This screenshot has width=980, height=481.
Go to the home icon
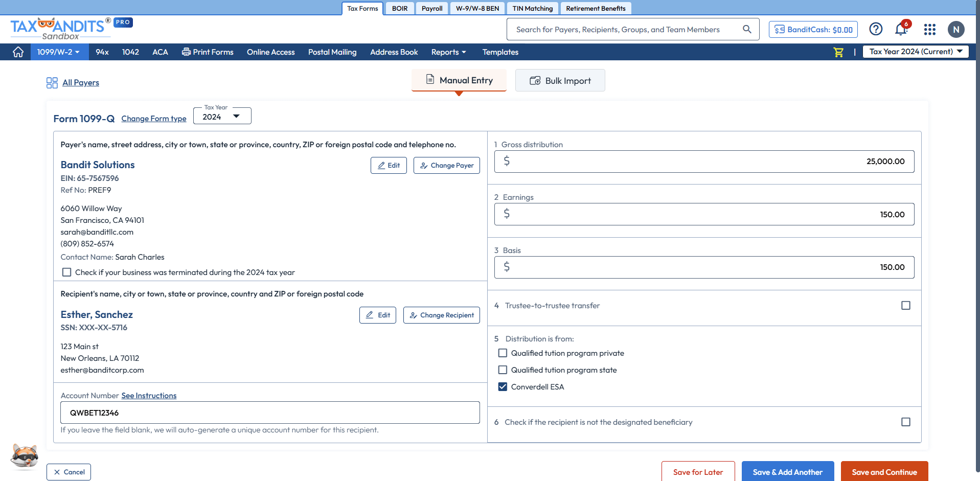[x=18, y=52]
